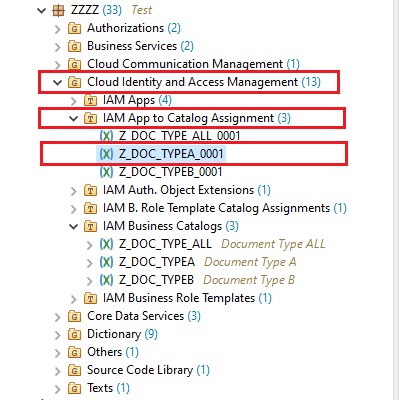Expand the Business Services folder

[x=58, y=47]
